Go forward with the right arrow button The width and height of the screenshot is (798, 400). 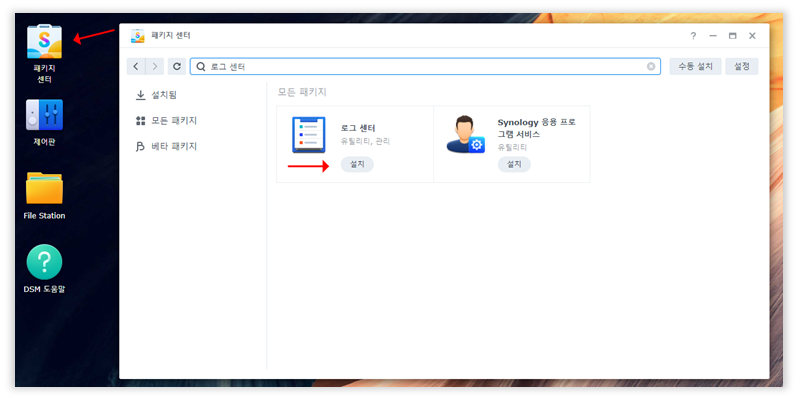click(155, 66)
